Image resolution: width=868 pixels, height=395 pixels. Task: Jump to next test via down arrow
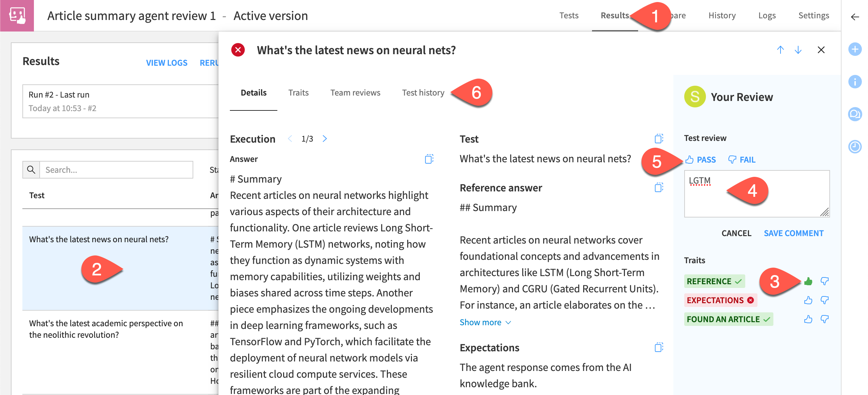(798, 50)
